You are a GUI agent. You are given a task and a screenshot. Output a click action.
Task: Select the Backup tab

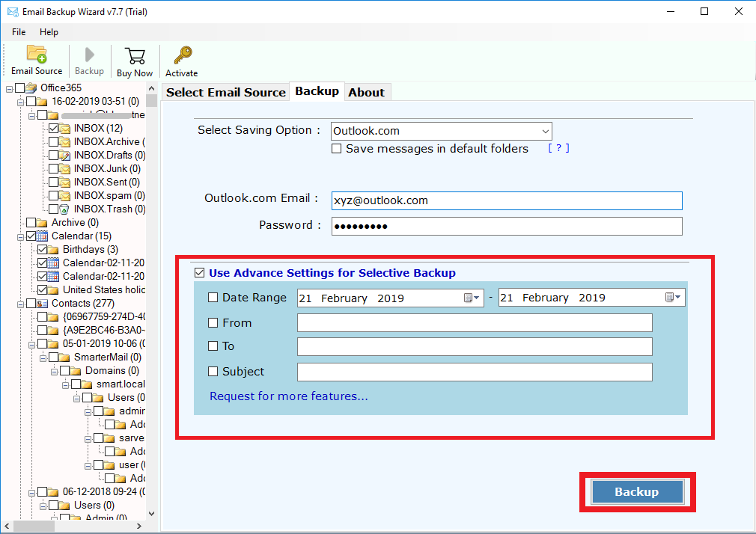317,91
